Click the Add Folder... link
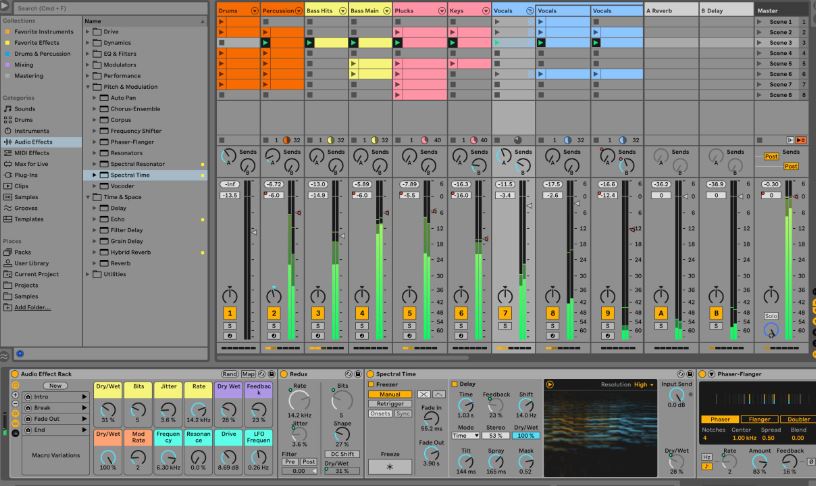 click(x=32, y=308)
